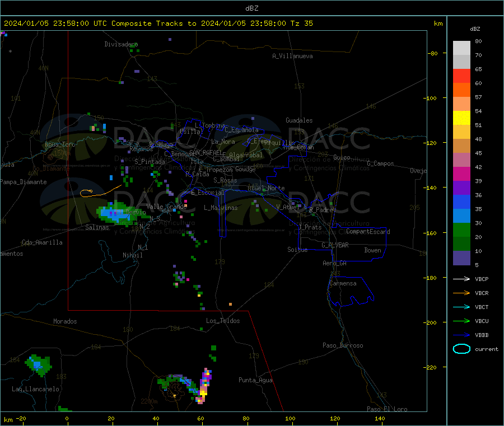Viewport: 504px width, 426px height.
Task: Click the 'Los_Toldos' map label
Action: (223, 321)
